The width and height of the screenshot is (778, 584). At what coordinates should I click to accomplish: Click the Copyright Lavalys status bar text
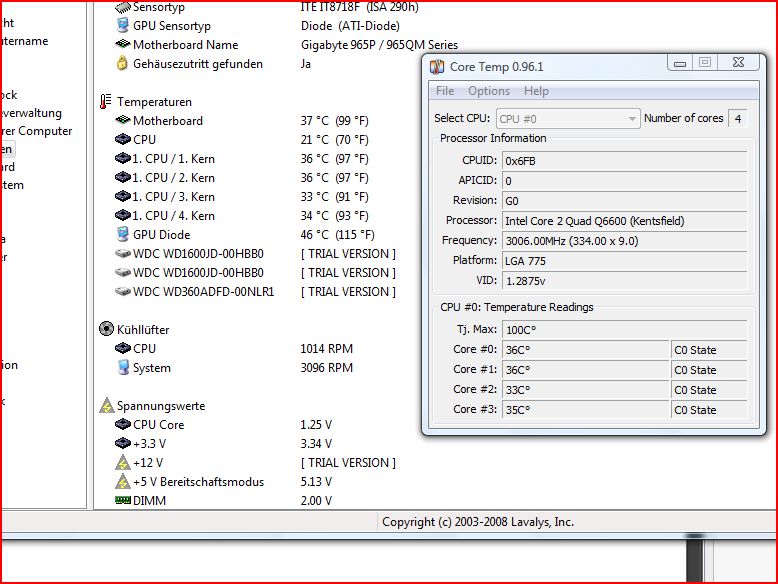[x=478, y=522]
